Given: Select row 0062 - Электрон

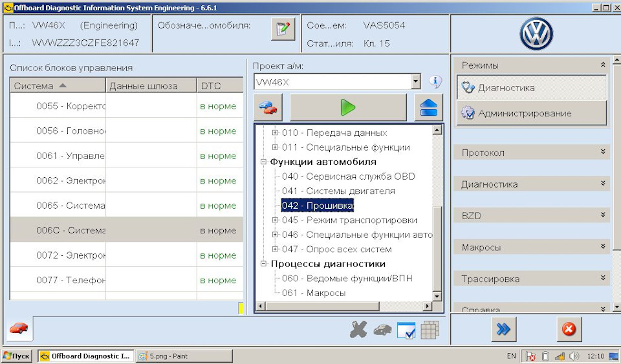Looking at the screenshot, I should (127, 180).
